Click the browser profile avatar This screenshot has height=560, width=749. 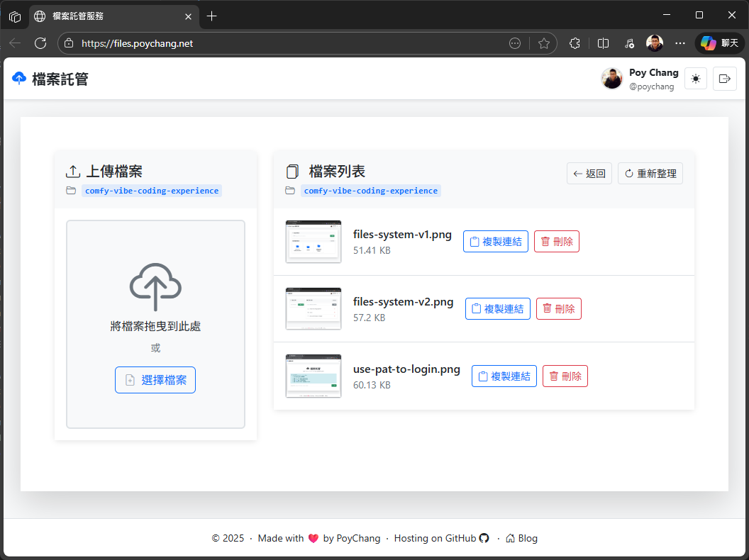pyautogui.click(x=654, y=43)
